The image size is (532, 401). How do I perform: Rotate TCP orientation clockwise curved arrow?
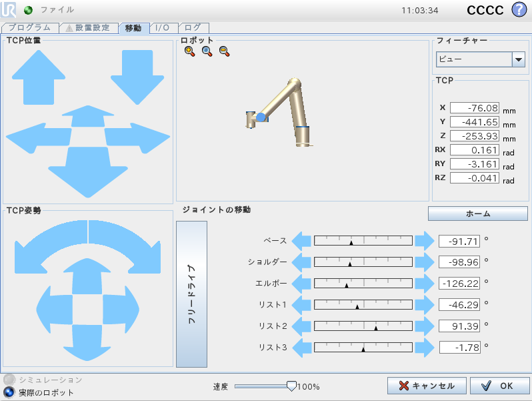pos(125,246)
